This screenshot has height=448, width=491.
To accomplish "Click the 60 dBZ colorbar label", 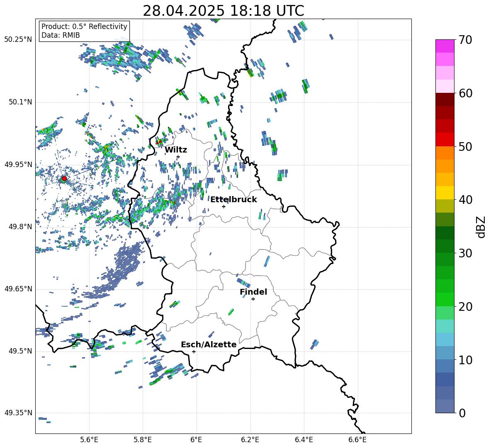I will point(465,93).
